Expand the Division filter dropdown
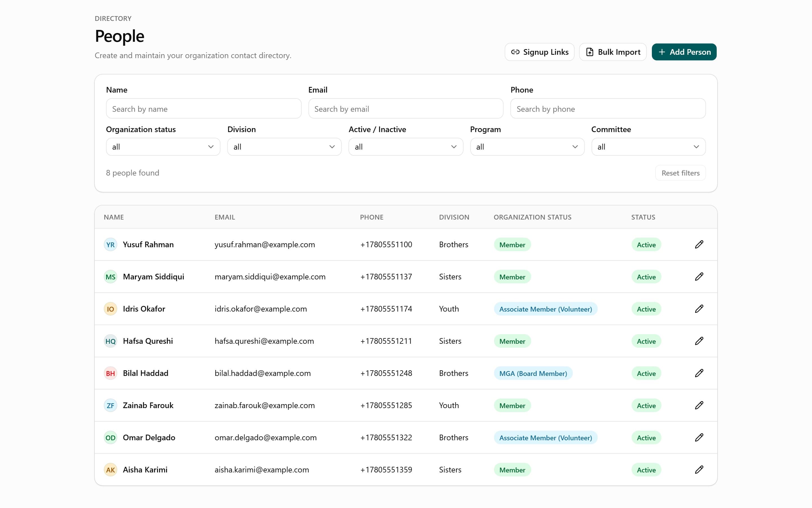812x508 pixels. 284,147
